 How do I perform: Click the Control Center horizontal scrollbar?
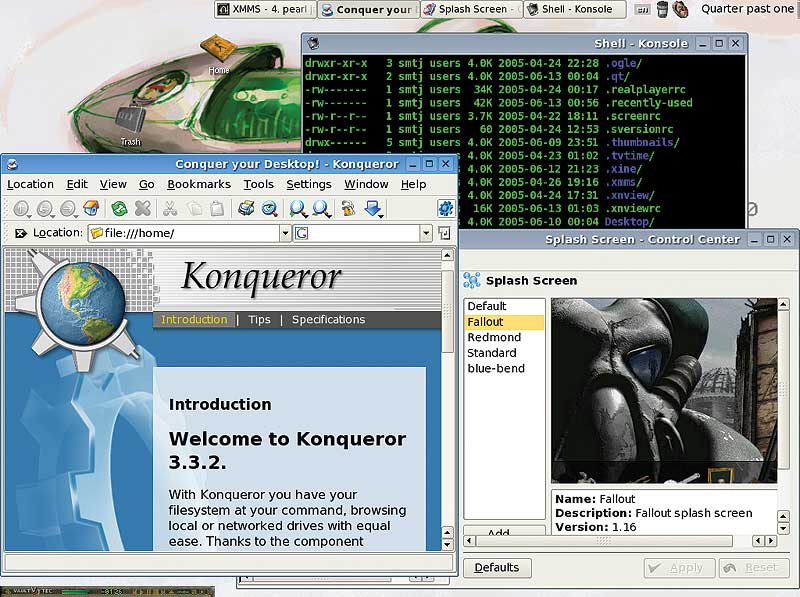619,540
